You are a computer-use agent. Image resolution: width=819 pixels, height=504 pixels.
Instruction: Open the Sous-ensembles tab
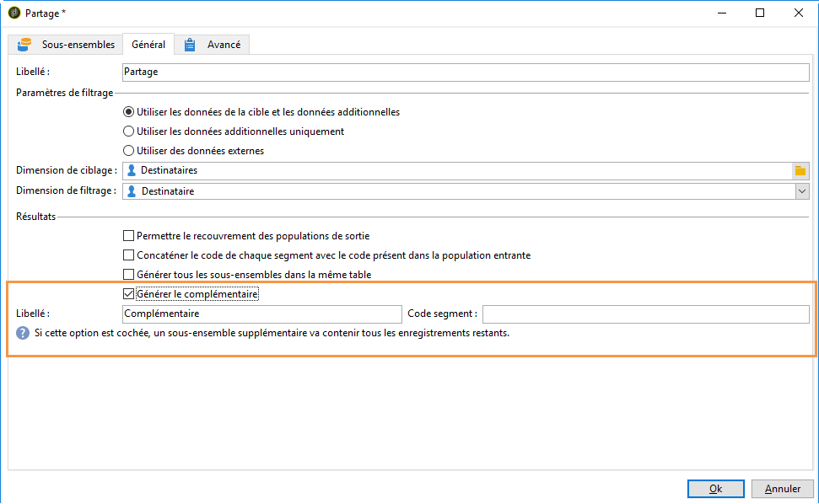66,45
